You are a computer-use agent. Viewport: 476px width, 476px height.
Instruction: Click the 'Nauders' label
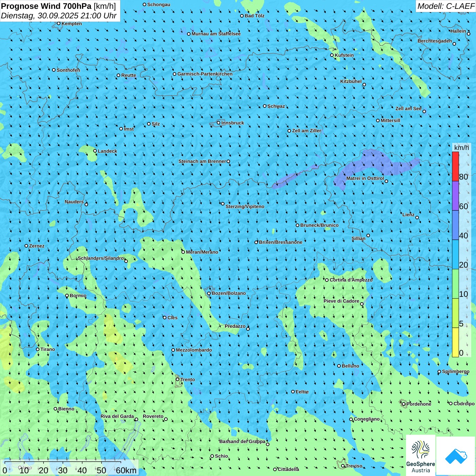coord(74,202)
